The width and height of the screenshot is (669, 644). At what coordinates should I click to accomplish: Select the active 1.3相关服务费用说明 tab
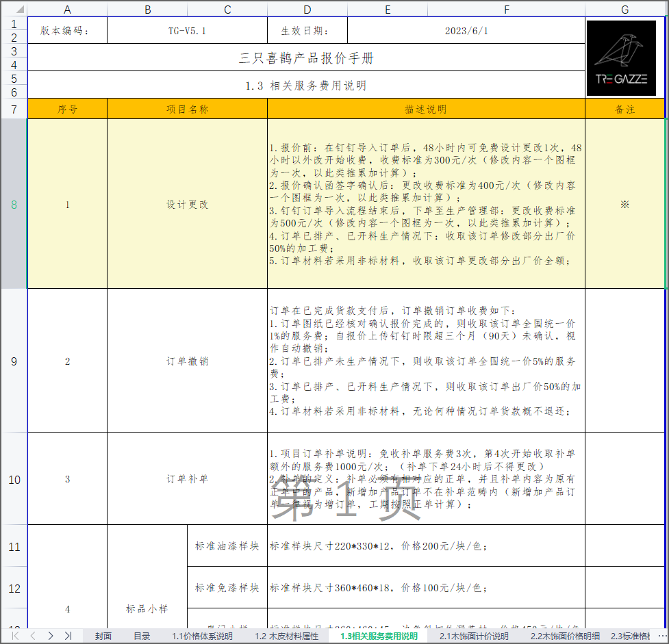click(x=379, y=636)
